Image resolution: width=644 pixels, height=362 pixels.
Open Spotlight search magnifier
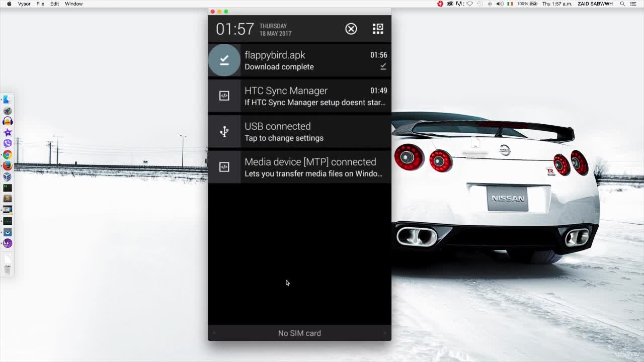point(622,4)
